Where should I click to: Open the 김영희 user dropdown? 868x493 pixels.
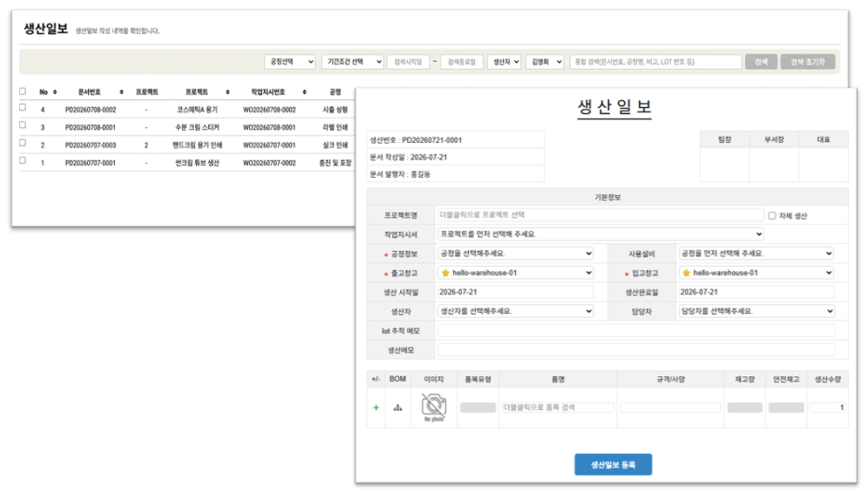(545, 62)
